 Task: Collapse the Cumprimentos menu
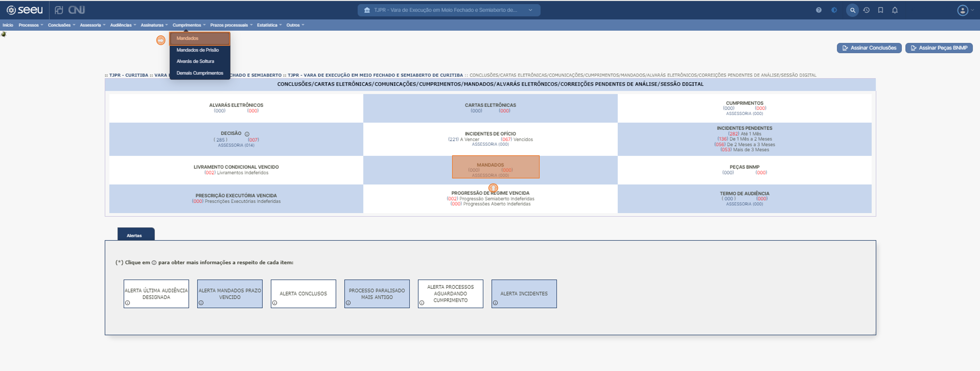[189, 25]
